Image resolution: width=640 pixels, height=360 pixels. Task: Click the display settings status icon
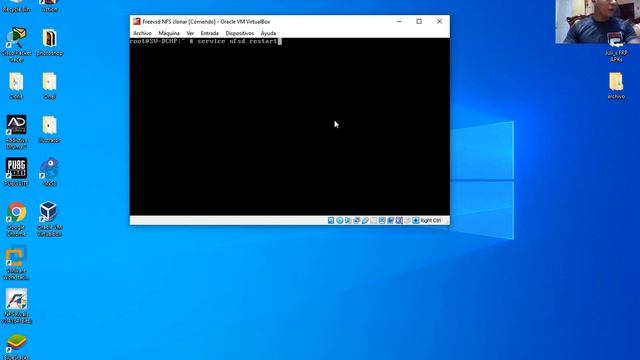tap(382, 220)
